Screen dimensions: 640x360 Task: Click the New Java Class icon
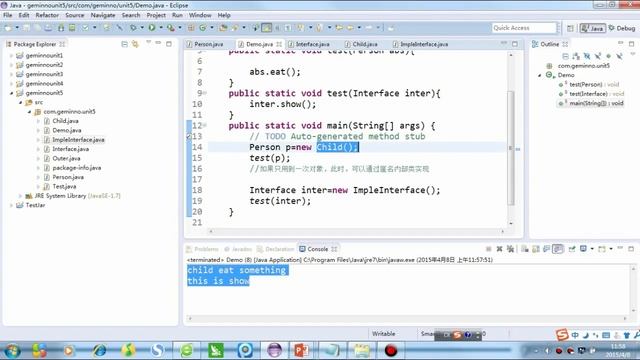(x=202, y=28)
